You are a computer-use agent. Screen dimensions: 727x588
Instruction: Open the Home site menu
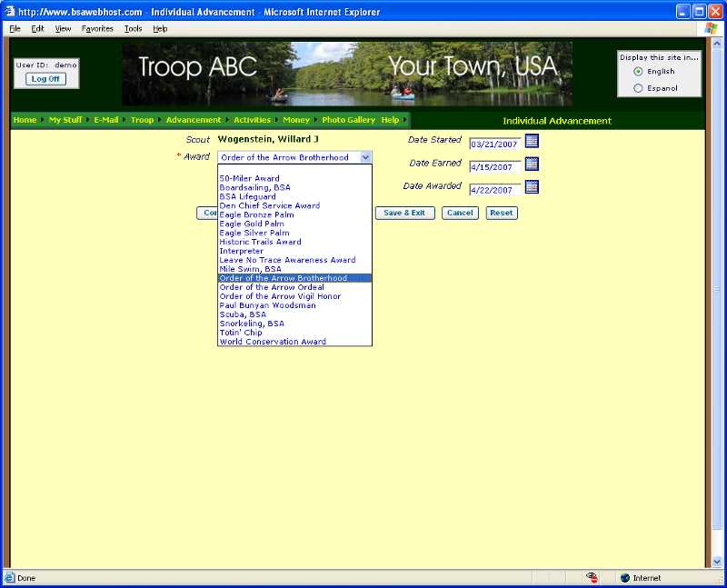25,120
